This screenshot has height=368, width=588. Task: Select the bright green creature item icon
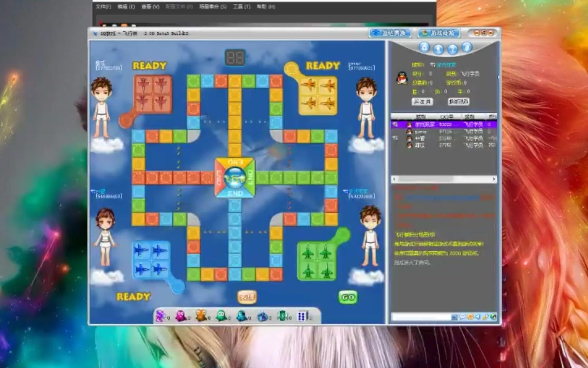(x=221, y=316)
